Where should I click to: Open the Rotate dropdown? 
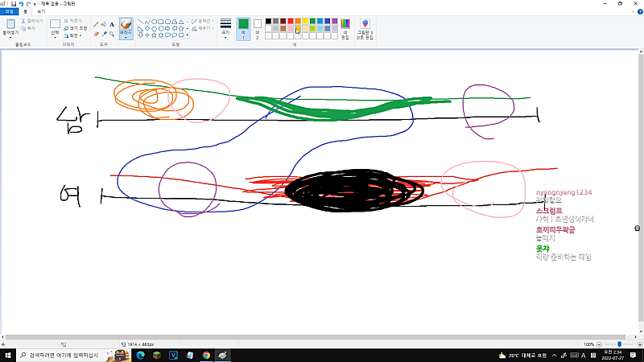point(73,35)
